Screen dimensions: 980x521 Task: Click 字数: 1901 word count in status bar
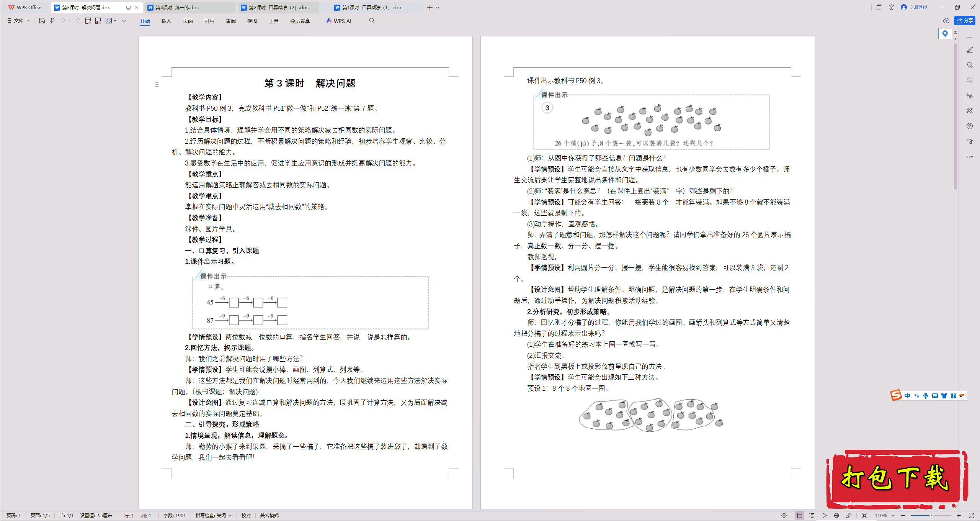[175, 516]
